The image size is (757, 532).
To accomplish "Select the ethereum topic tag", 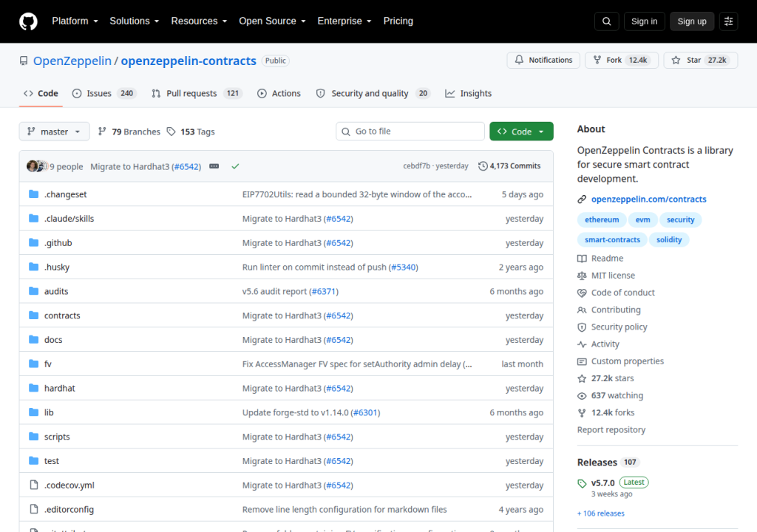I will pos(602,219).
